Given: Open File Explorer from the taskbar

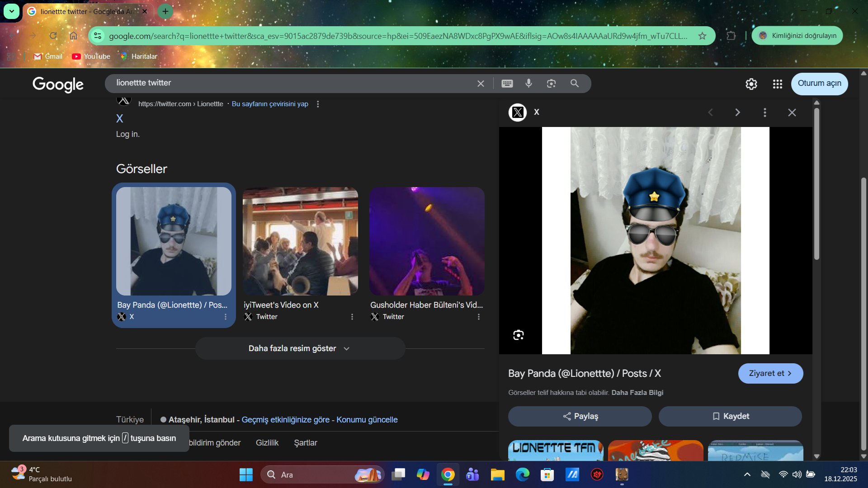Looking at the screenshot, I should [x=498, y=474].
